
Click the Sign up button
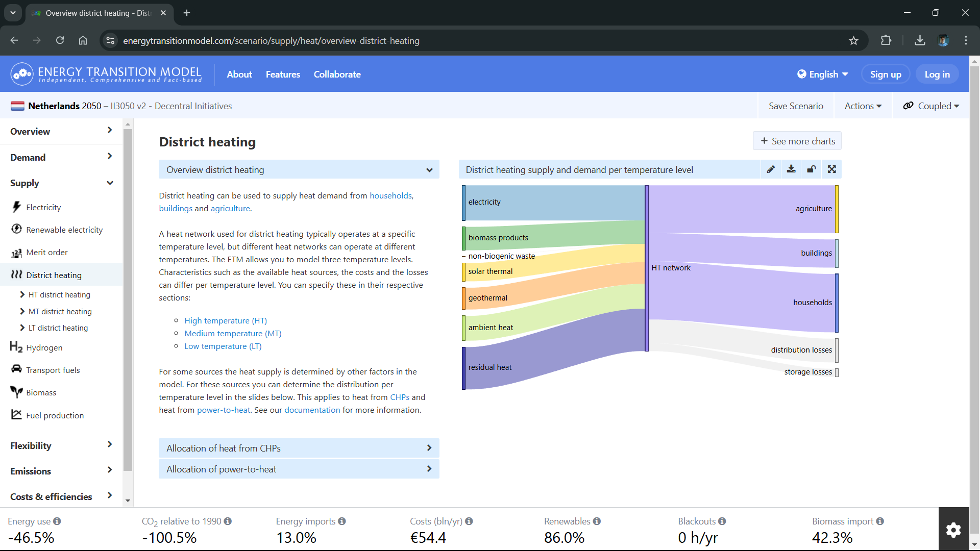tap(886, 74)
